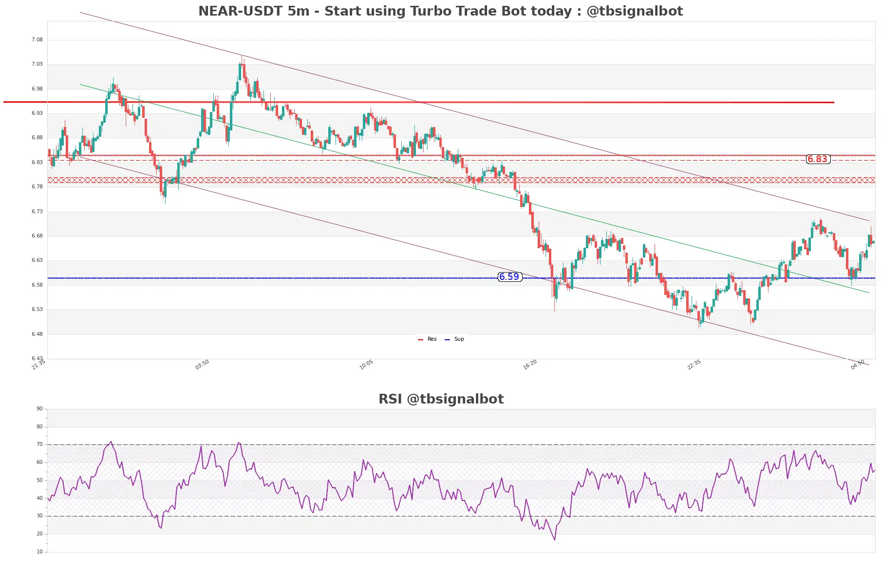This screenshot has width=882, height=588.
Task: Click the blue dotted 6.59 support line
Action: pyautogui.click(x=461, y=278)
